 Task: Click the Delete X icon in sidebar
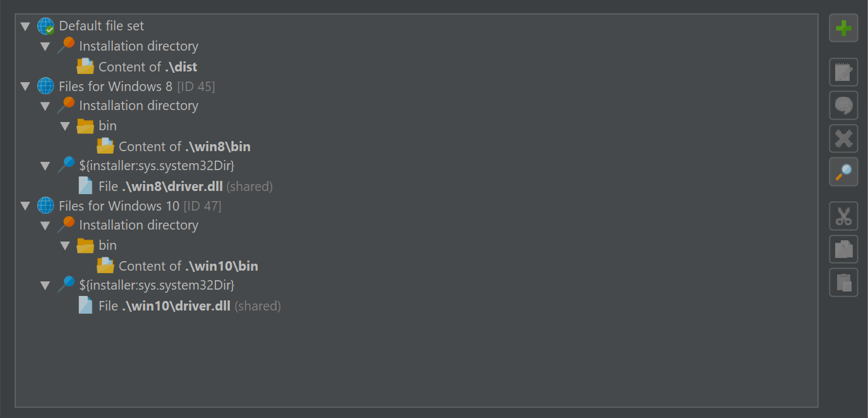click(x=843, y=138)
